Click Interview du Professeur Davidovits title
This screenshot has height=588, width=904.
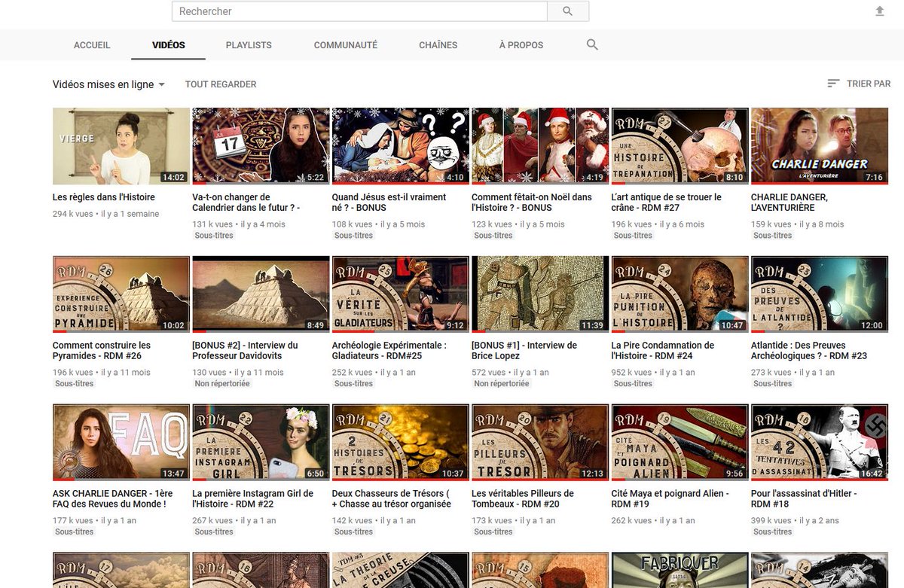point(245,351)
